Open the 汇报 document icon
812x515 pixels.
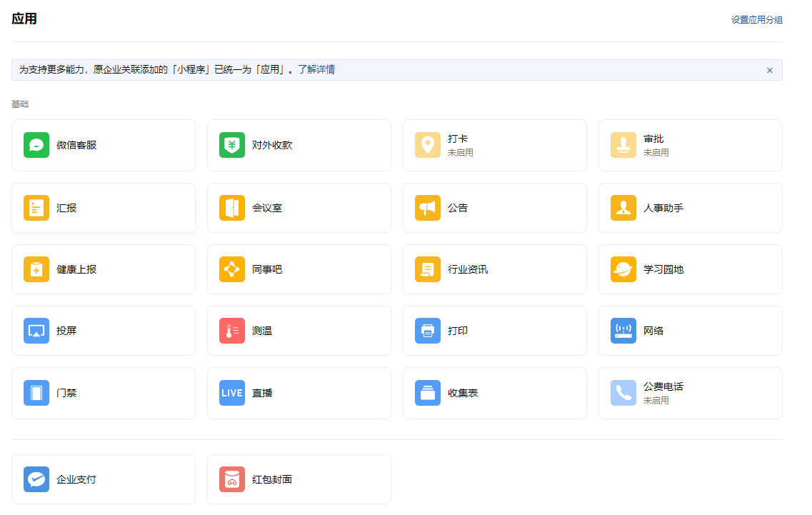coord(36,208)
